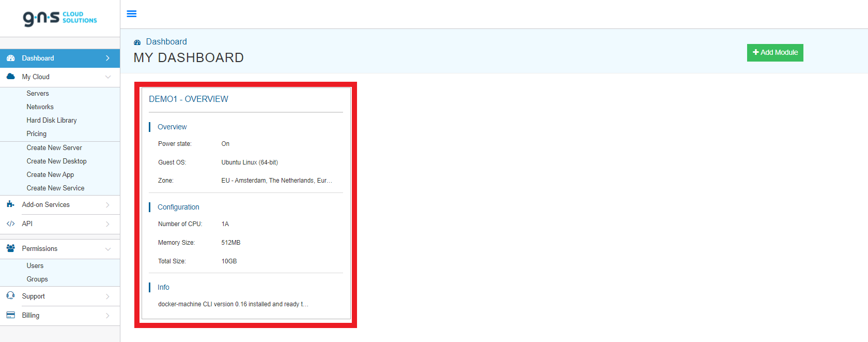
Task: Expand the API chevron
Action: 107,224
